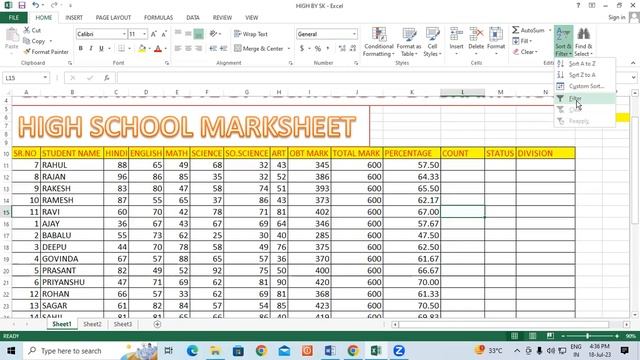640x360 pixels.
Task: Add a new sheet with plus icon
Action: (x=157, y=324)
